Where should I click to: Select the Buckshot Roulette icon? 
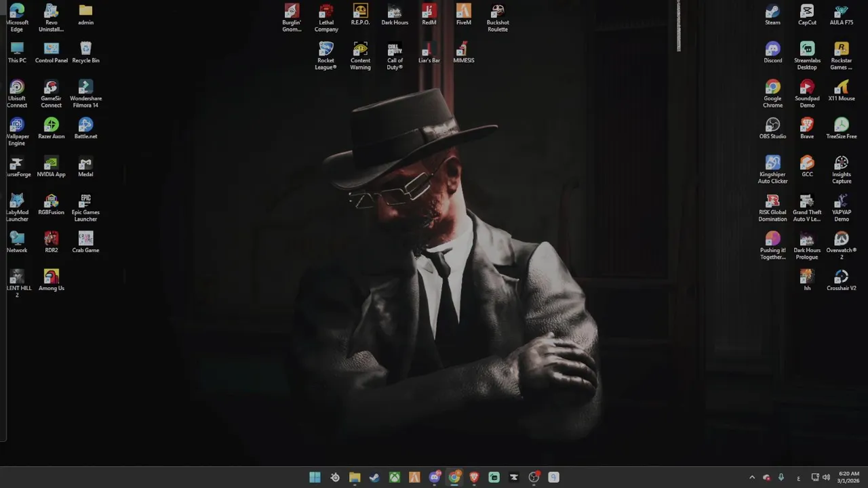(498, 18)
